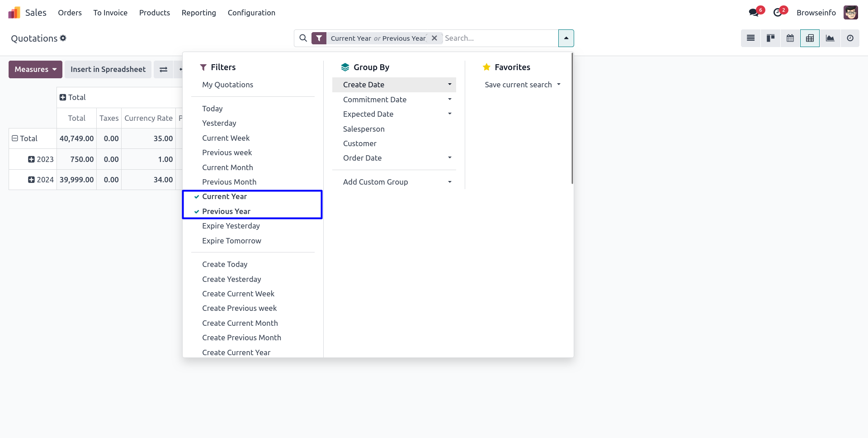Screen dimensions: 868x438
Task: Enable the My Quotations filter
Action: (227, 85)
